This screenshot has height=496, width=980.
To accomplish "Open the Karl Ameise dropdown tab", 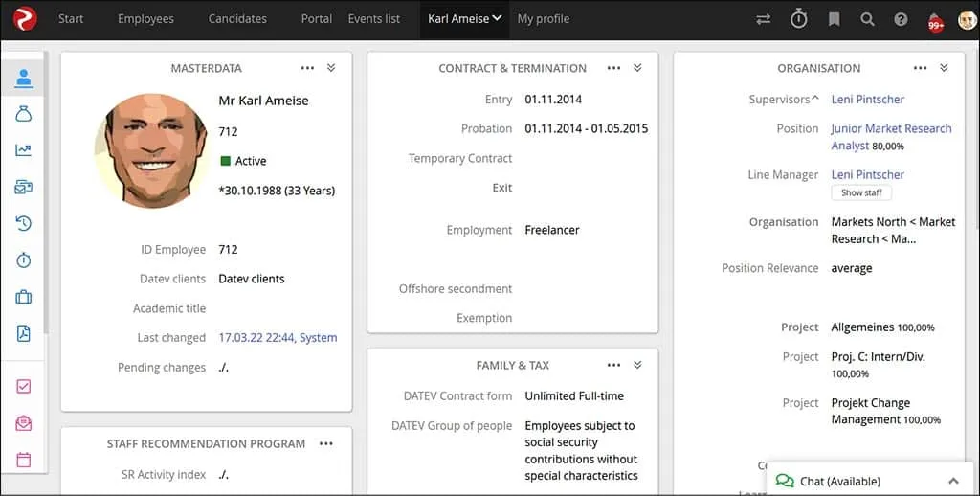I will point(465,19).
